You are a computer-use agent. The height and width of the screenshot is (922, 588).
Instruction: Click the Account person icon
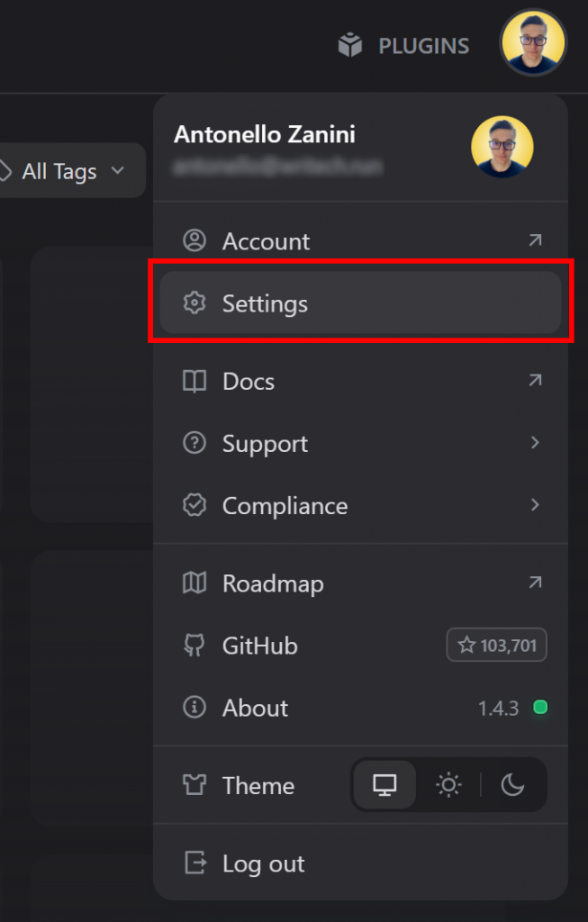[194, 240]
